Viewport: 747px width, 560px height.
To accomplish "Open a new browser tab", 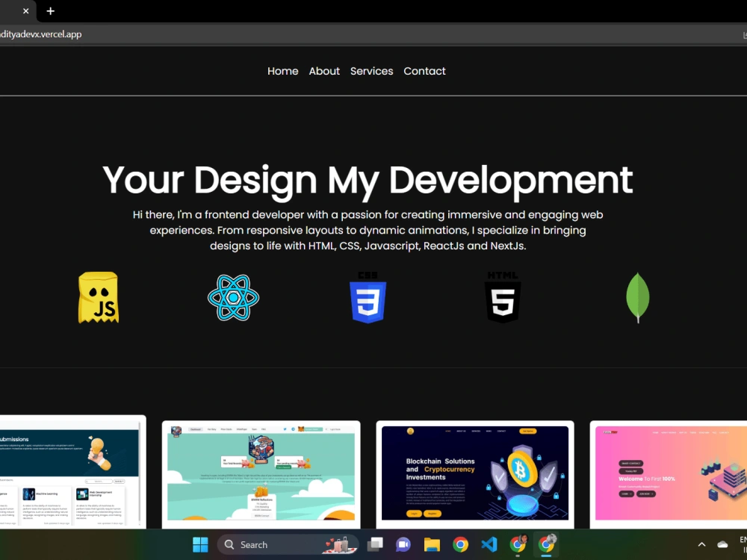I will [51, 11].
